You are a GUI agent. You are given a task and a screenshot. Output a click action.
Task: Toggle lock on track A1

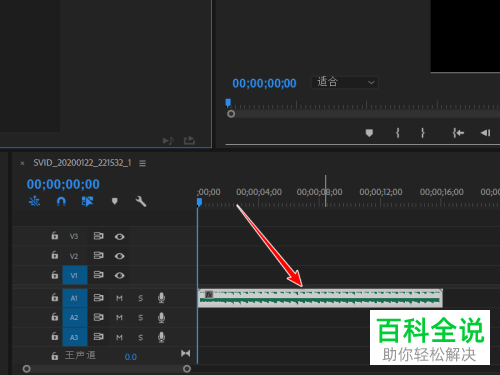click(55, 297)
